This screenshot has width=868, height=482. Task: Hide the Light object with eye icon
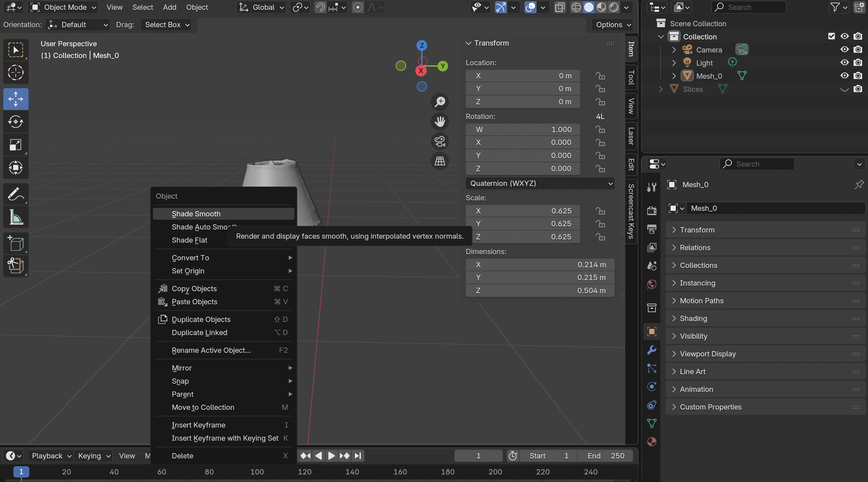pyautogui.click(x=844, y=63)
